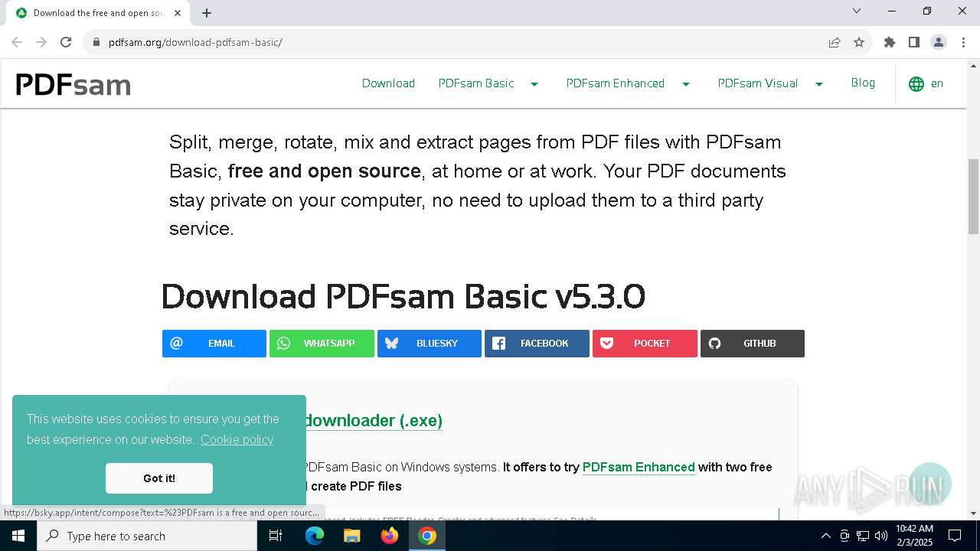The width and height of the screenshot is (980, 551).
Task: Launch Firefox from the taskbar
Action: (x=390, y=536)
